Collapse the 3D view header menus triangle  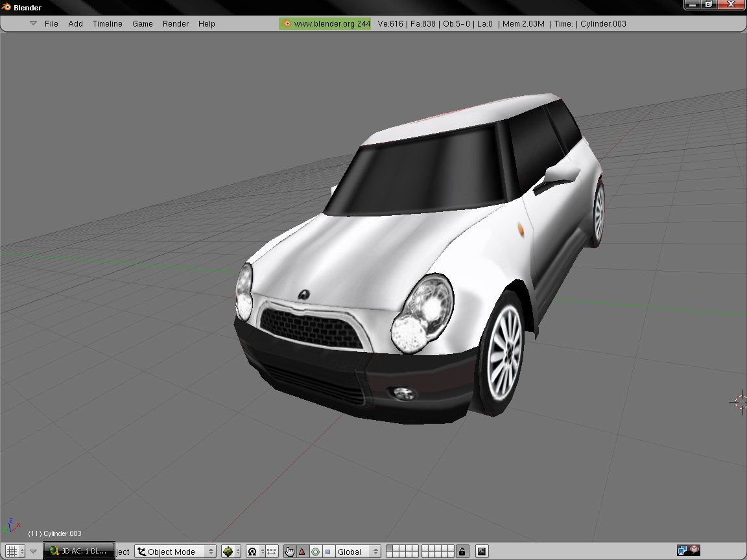[x=34, y=552]
